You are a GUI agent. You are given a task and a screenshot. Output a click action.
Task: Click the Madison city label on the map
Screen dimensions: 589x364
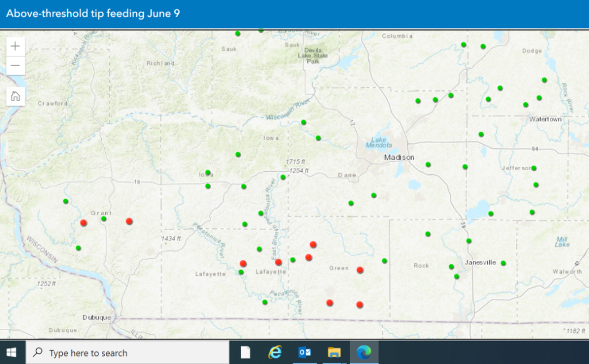(399, 158)
